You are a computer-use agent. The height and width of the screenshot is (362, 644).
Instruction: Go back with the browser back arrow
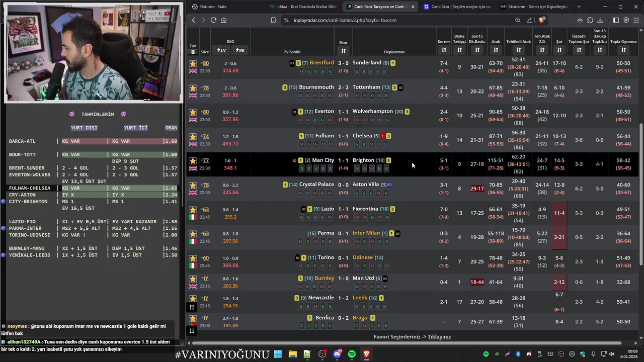[194, 20]
